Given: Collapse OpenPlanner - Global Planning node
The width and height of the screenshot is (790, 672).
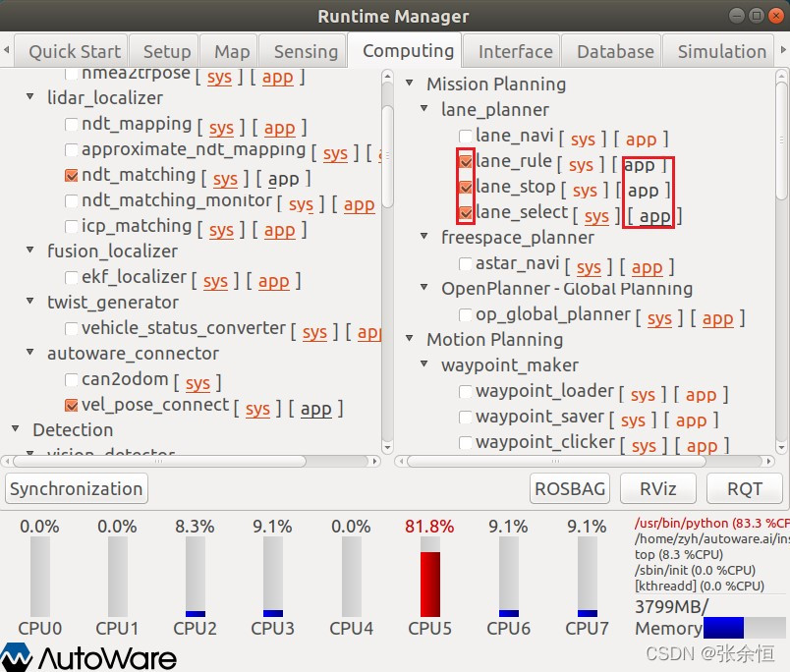Looking at the screenshot, I should (424, 287).
